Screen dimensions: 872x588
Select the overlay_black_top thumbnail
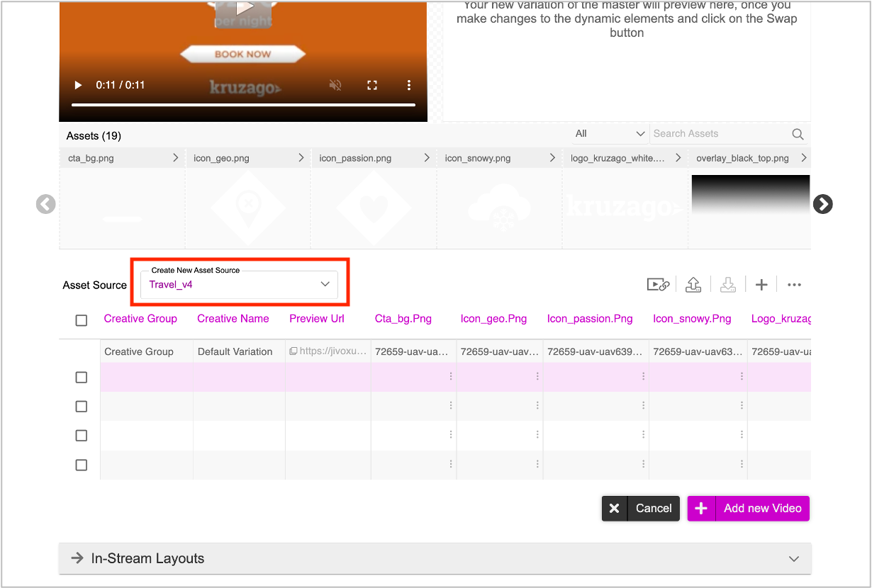(750, 208)
